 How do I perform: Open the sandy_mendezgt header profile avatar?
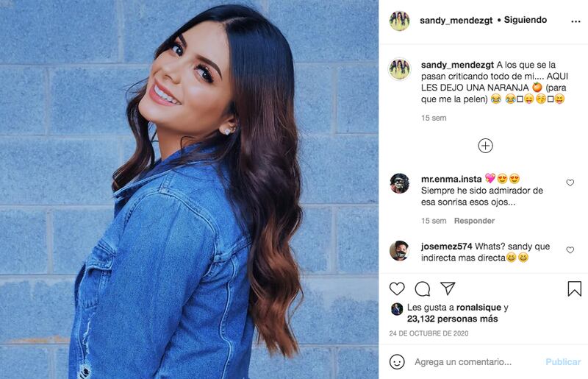tap(399, 21)
